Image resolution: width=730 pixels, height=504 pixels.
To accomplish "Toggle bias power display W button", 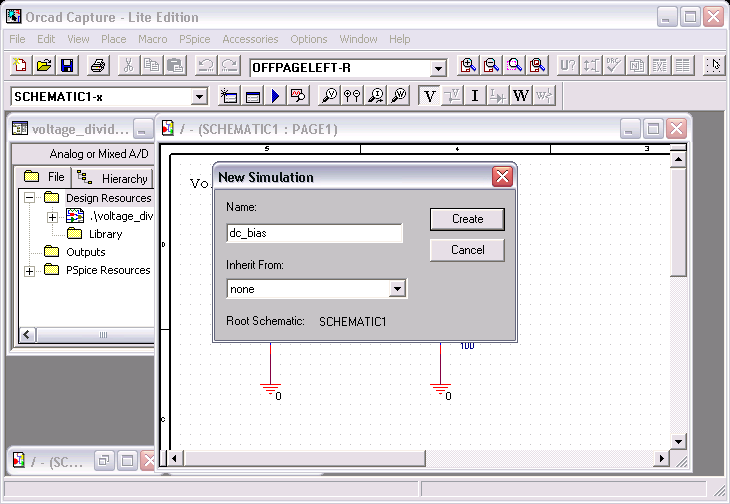I will click(521, 96).
